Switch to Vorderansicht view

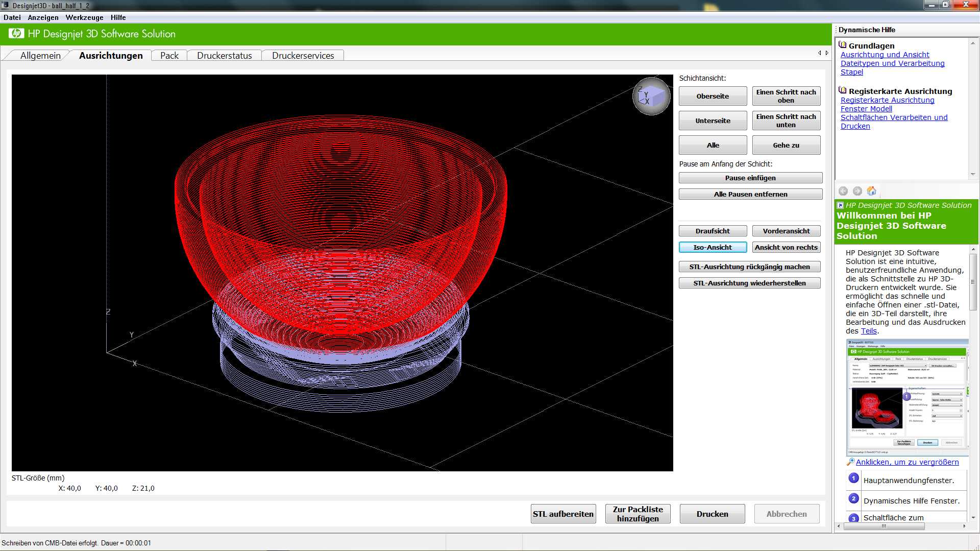click(x=786, y=231)
